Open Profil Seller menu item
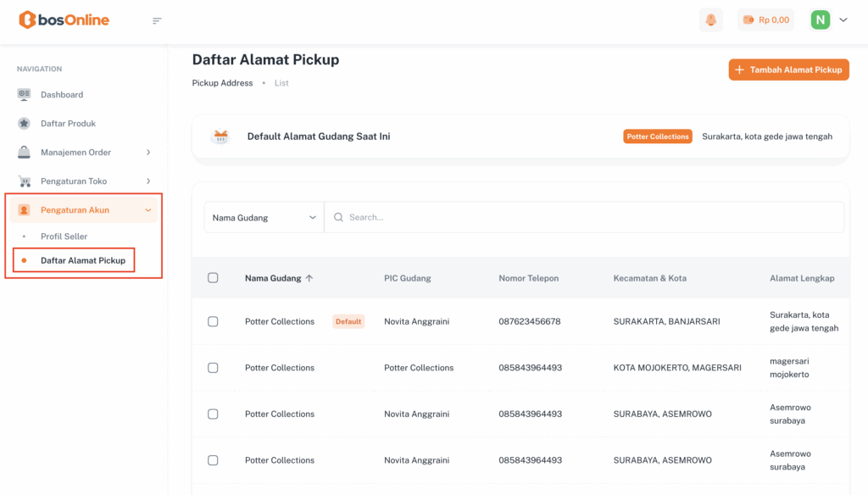868x495 pixels. pos(64,236)
